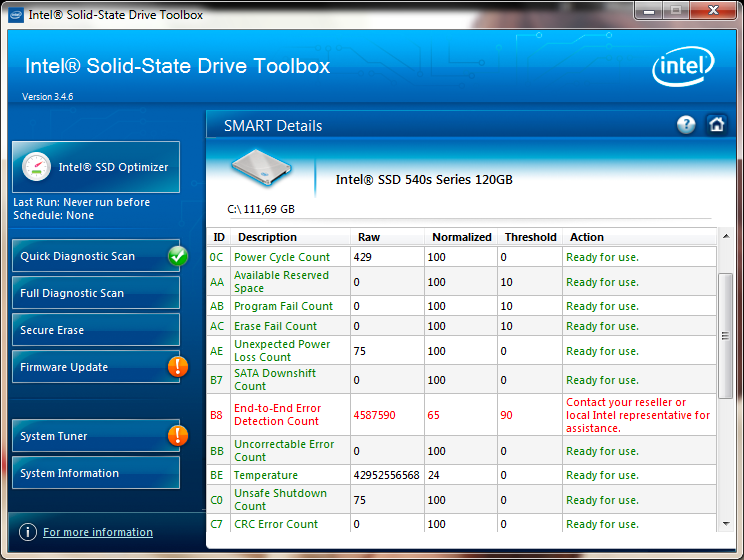Click the BE ID cell
The width and height of the screenshot is (744, 560).
216,475
